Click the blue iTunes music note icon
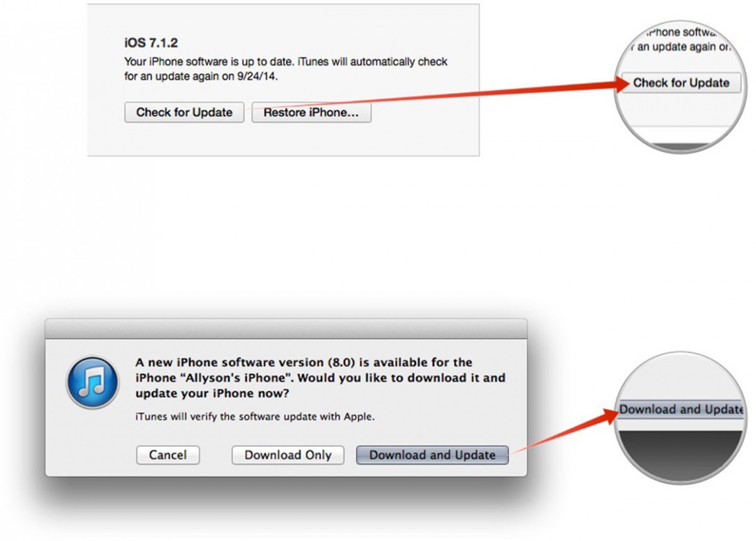The width and height of the screenshot is (756, 541). [92, 383]
